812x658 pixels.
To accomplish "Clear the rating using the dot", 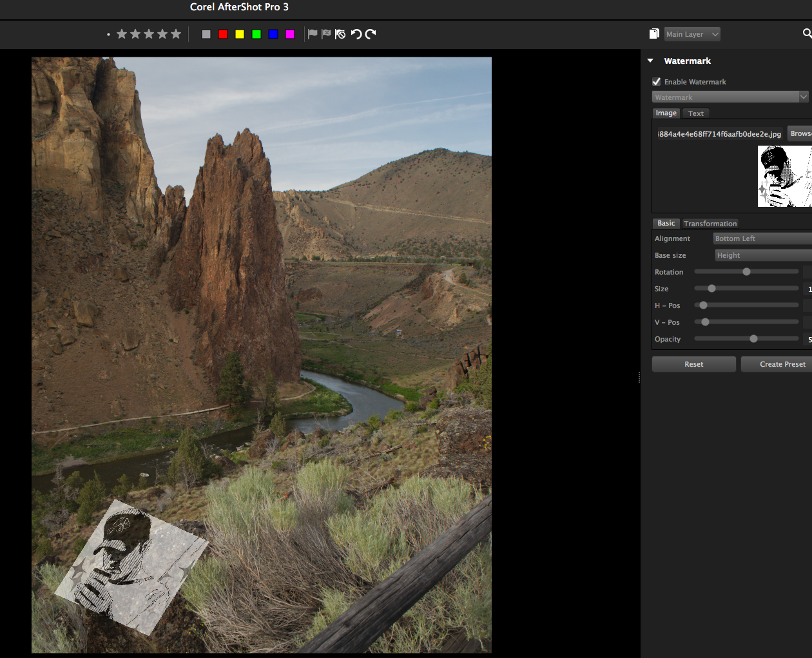I will (108, 35).
